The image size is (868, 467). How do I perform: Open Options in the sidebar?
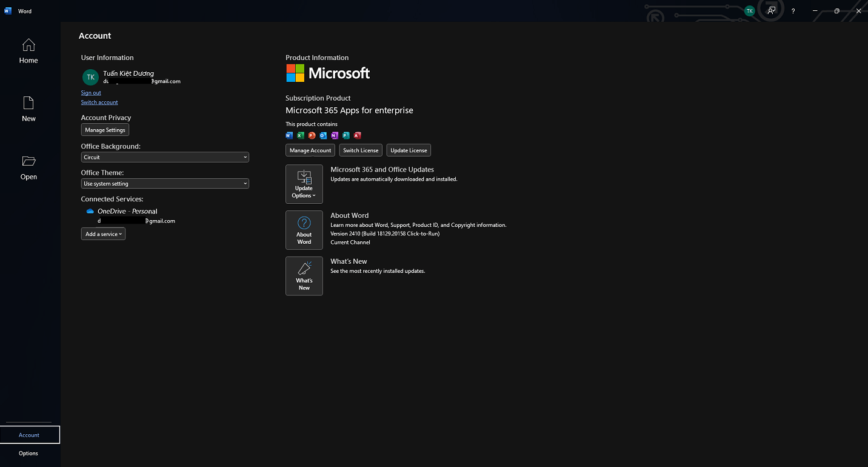click(x=28, y=453)
